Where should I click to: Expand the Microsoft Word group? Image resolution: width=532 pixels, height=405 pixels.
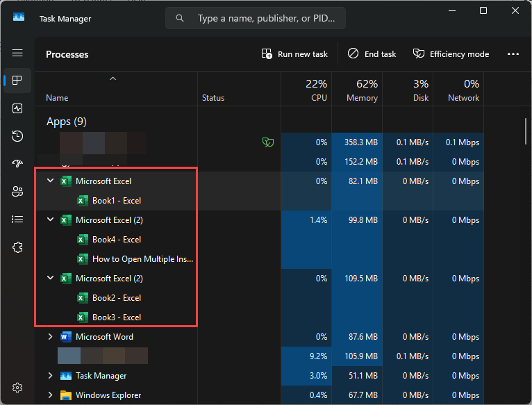(50, 337)
